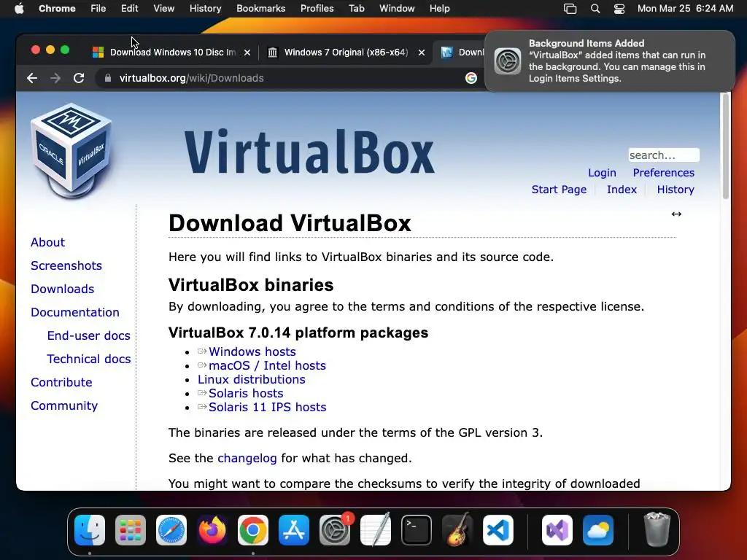
Task: Open Documentation in the sidebar
Action: point(75,312)
